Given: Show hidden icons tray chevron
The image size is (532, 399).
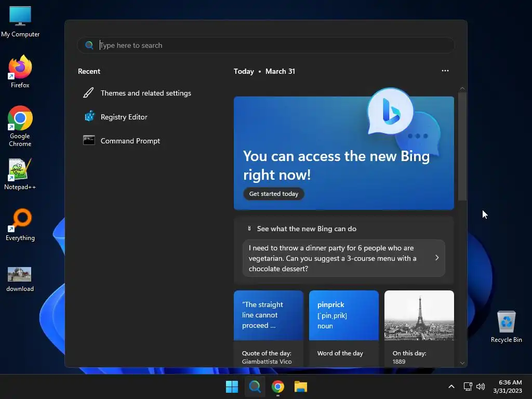Looking at the screenshot, I should click(451, 387).
